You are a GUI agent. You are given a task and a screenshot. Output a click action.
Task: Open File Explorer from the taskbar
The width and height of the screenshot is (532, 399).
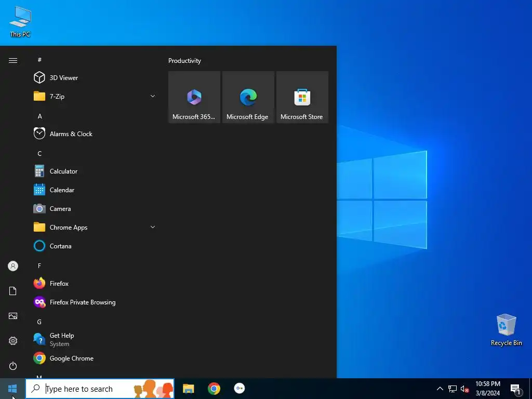(188, 389)
